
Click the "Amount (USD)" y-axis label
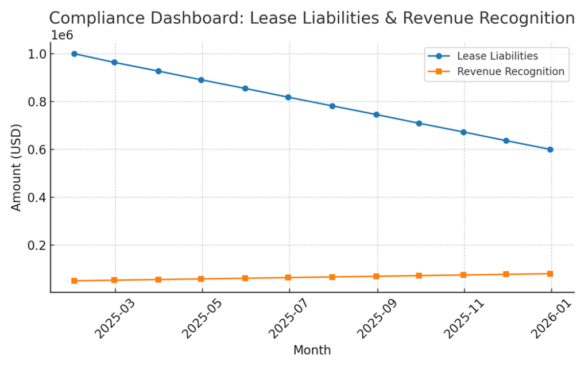click(x=17, y=167)
